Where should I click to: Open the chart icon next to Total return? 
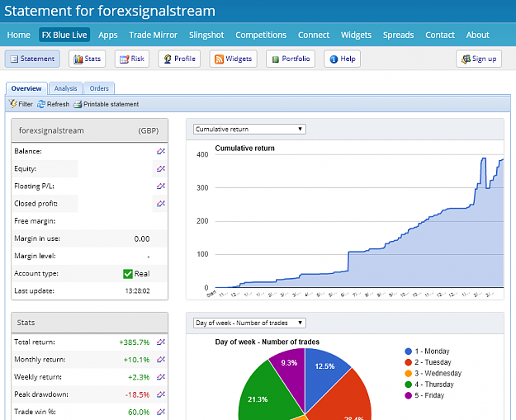coord(161,342)
